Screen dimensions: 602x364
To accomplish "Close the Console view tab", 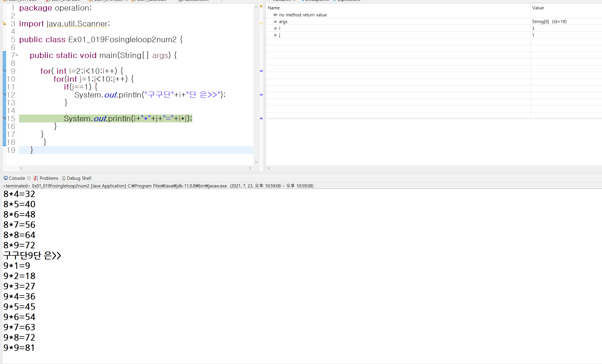I will tap(29, 178).
